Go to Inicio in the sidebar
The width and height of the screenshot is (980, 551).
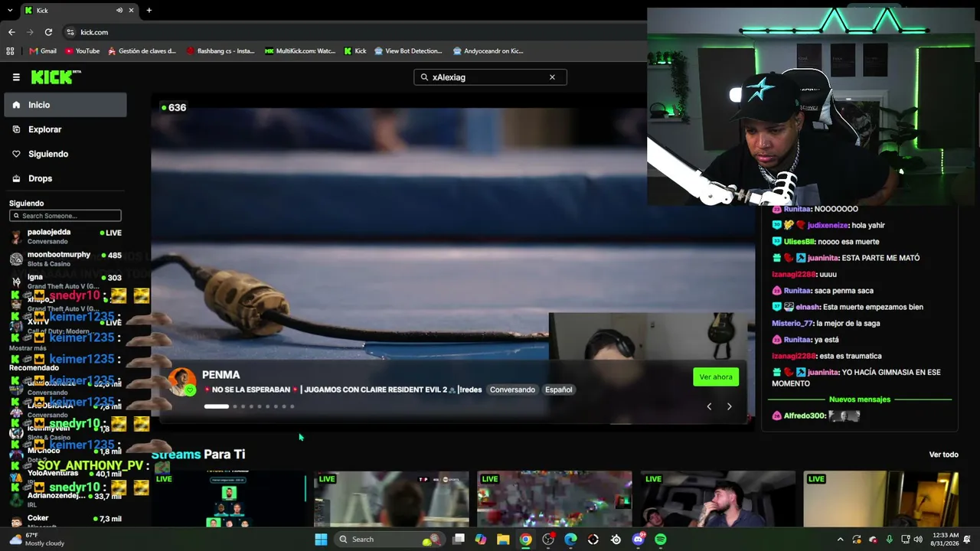pos(65,105)
